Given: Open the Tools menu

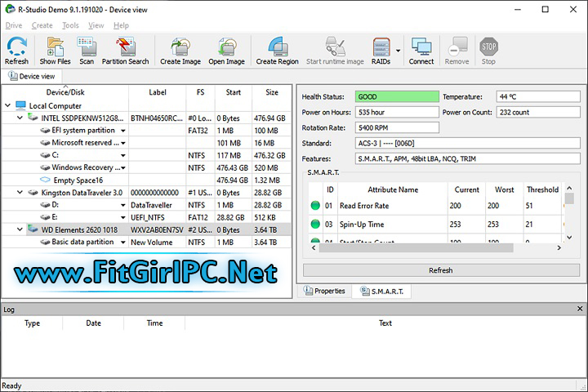Looking at the screenshot, I should 71,25.
